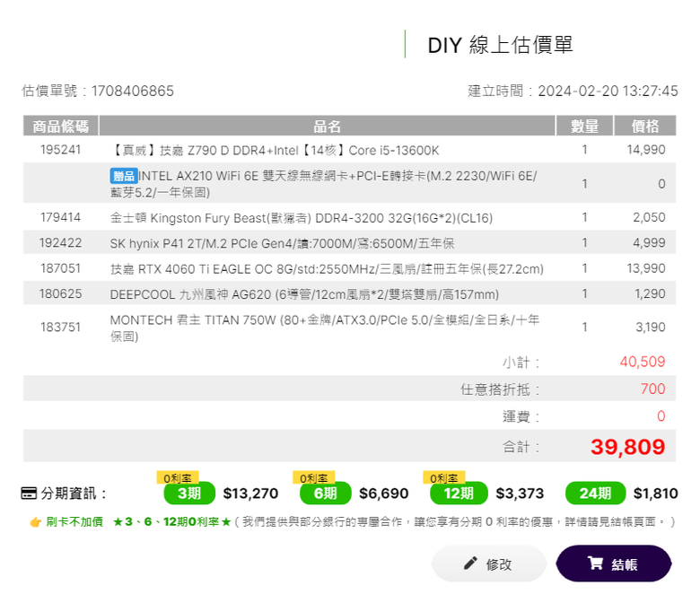This screenshot has height=603, width=700.
Task: Click the price 13,990
Action: point(646,268)
